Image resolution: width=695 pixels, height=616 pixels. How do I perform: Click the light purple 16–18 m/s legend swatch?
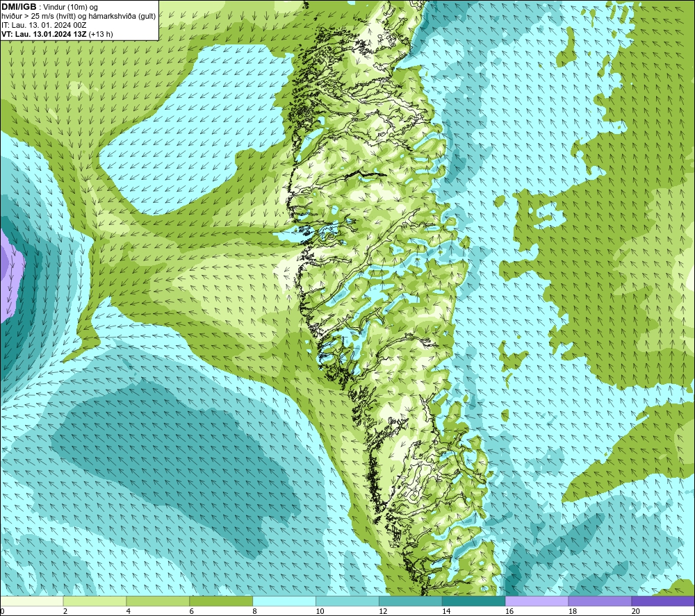[x=537, y=601]
